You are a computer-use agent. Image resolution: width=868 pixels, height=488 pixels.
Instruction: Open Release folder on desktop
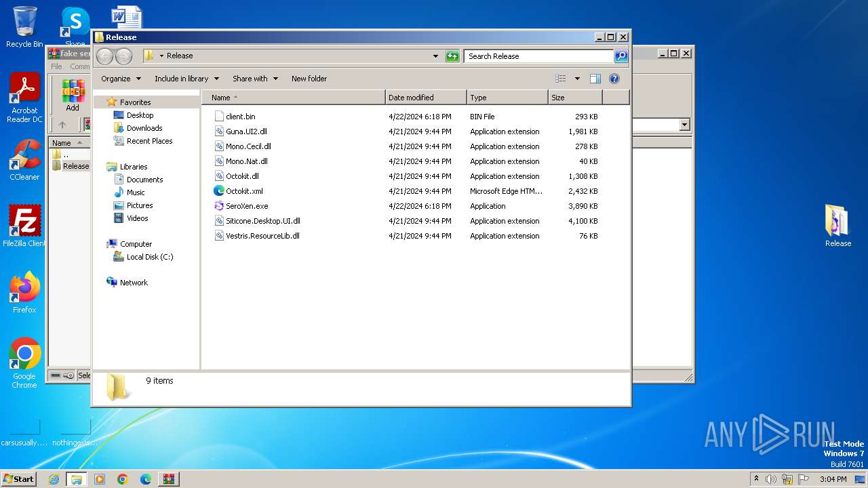838,226
